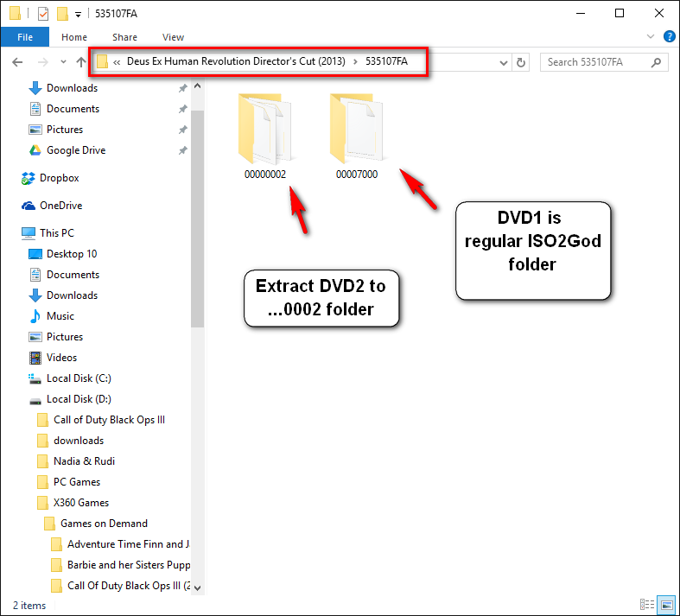The height and width of the screenshot is (616, 680).
Task: Open Desktop 10 under This PC
Action: point(72,254)
